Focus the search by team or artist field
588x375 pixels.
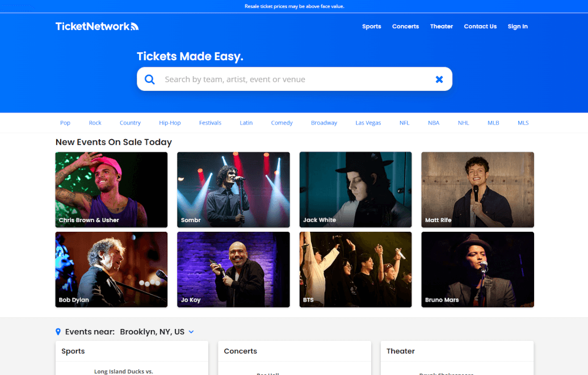[x=295, y=79]
